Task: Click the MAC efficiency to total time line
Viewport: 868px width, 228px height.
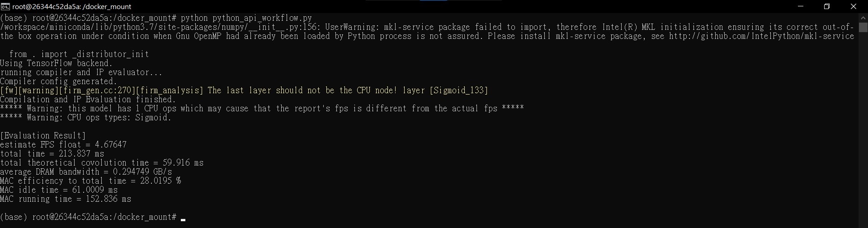Action: tap(90, 181)
